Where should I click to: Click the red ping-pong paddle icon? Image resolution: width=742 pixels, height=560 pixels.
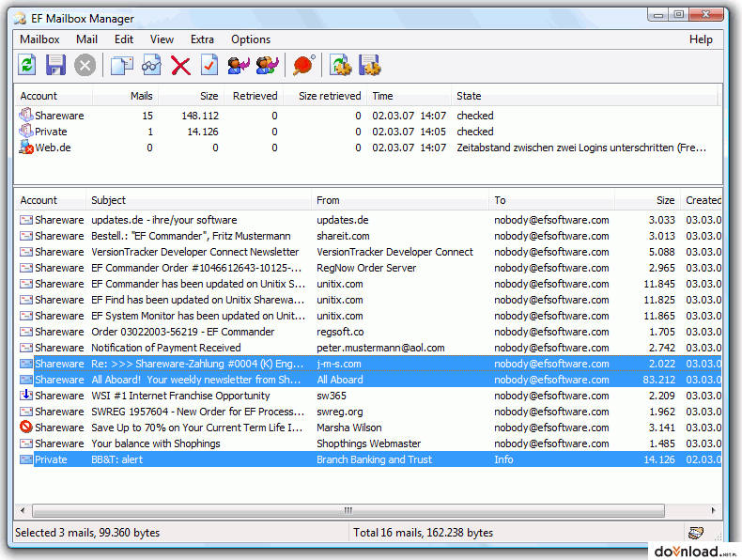pyautogui.click(x=303, y=66)
